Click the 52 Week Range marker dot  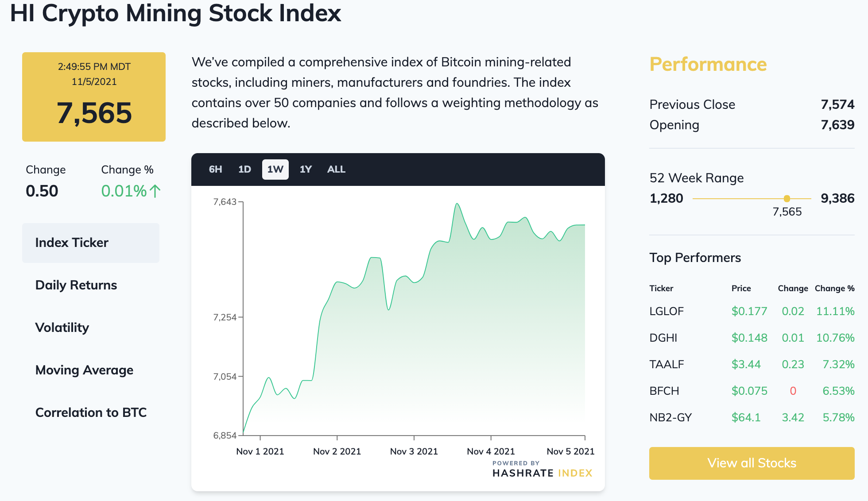coord(787,199)
